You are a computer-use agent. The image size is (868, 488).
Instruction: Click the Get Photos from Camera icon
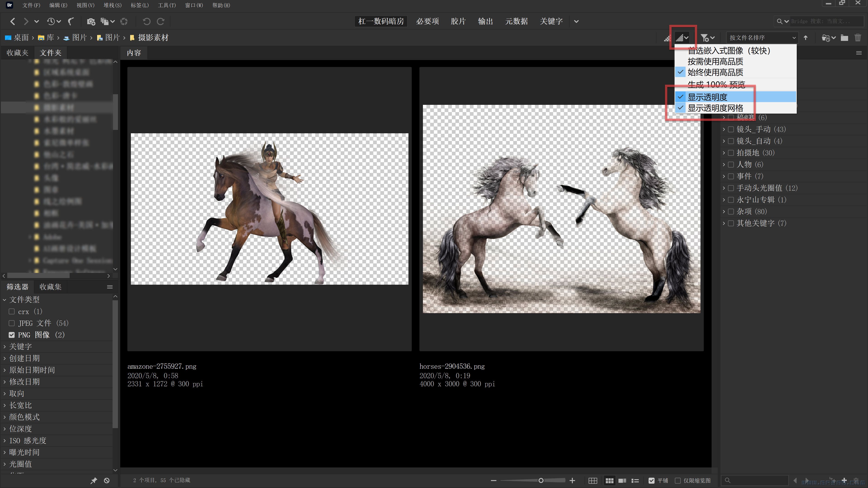tap(91, 21)
